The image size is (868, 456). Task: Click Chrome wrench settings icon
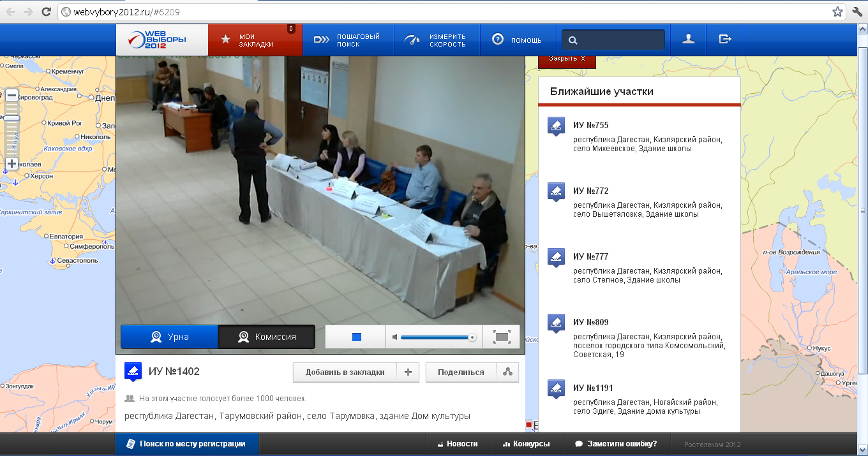pyautogui.click(x=857, y=11)
